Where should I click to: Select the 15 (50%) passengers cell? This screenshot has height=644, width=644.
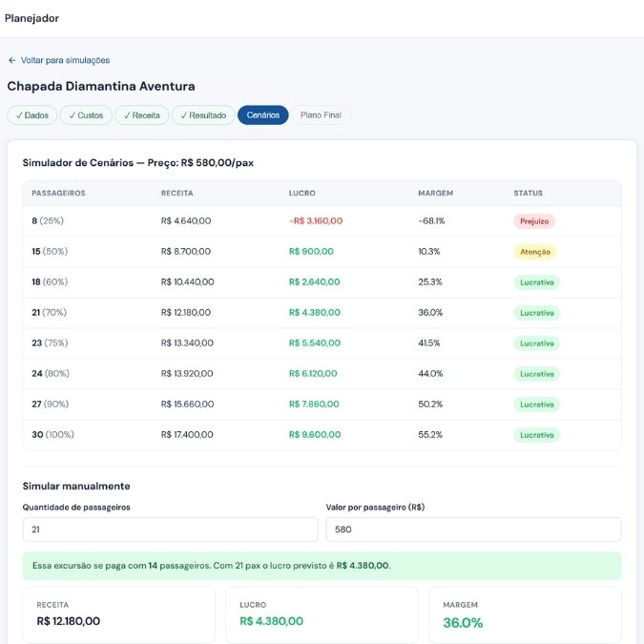pos(50,251)
